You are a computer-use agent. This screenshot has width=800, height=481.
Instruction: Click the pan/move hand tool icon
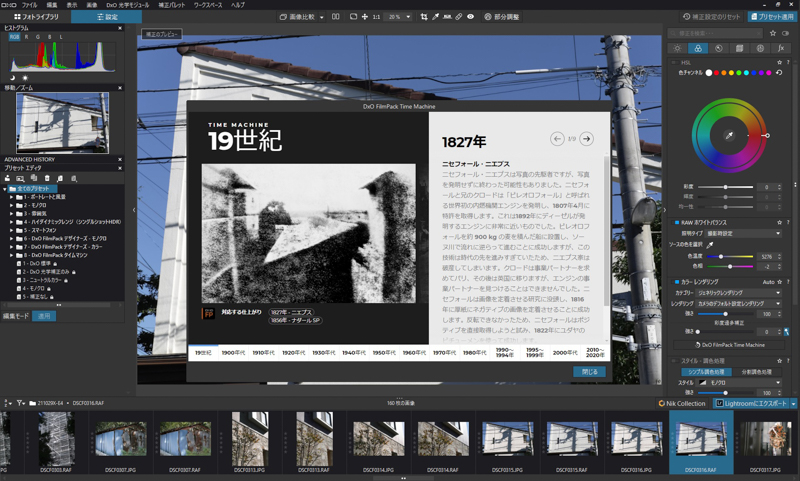(365, 17)
